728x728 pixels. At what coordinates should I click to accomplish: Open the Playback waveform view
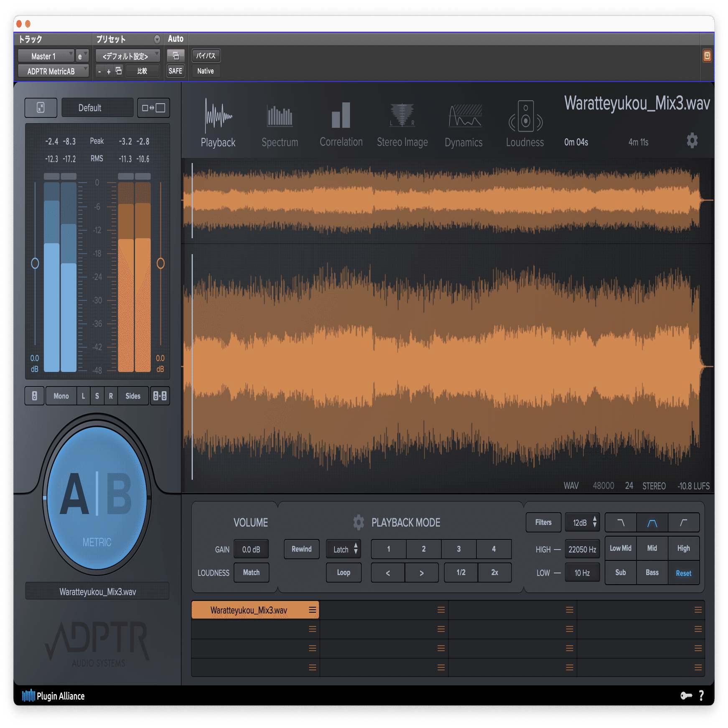coord(218,123)
